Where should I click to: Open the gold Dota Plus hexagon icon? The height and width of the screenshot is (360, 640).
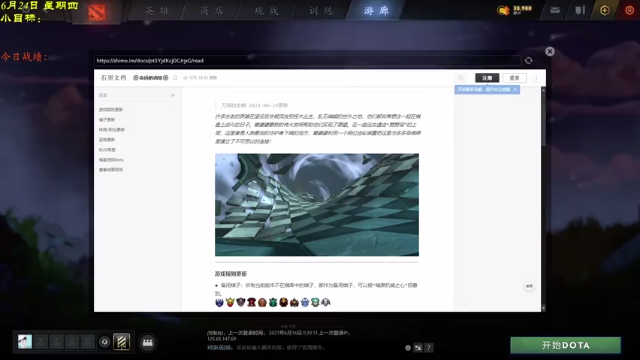[604, 10]
